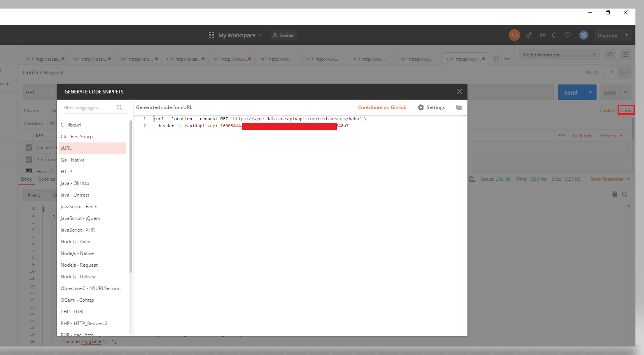Viewport: 644px width, 355px height.
Task: Click the Upgrade button
Action: 607,35
